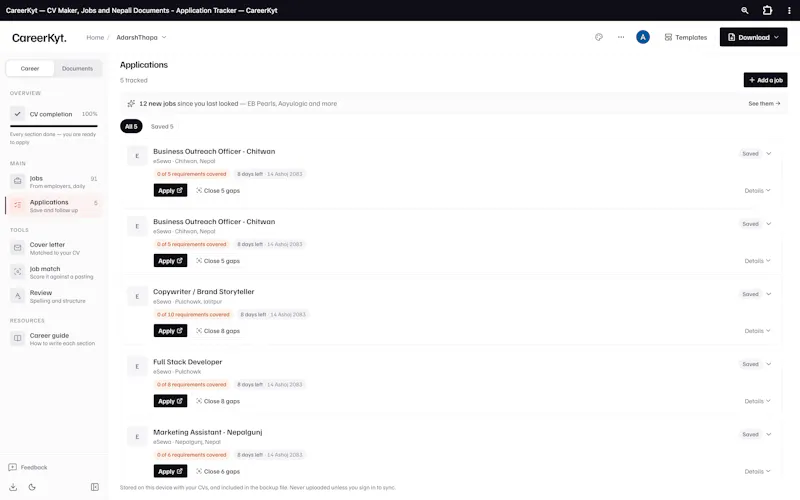Select the Saved 5 filter tab
Screen dimensions: 800x500
[162, 127]
